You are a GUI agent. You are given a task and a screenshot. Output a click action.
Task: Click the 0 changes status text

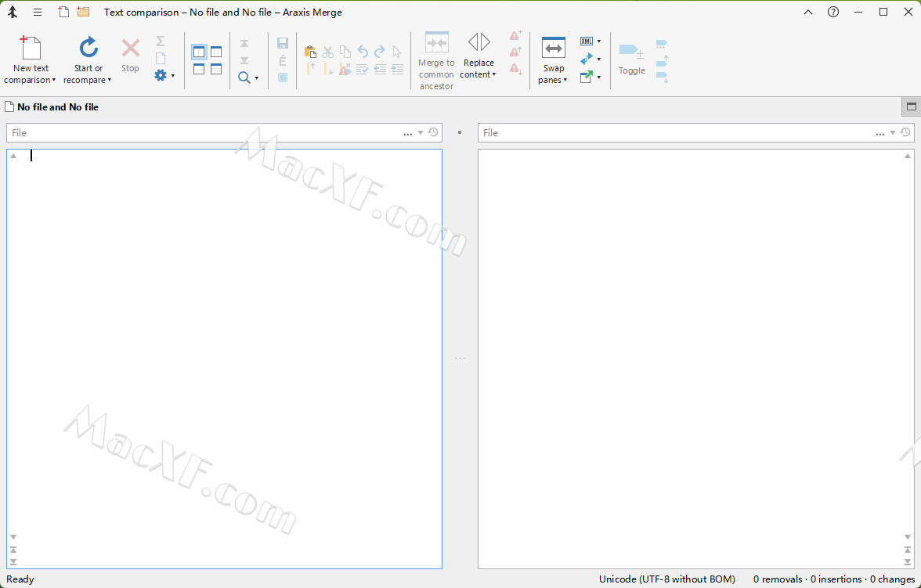point(892,579)
